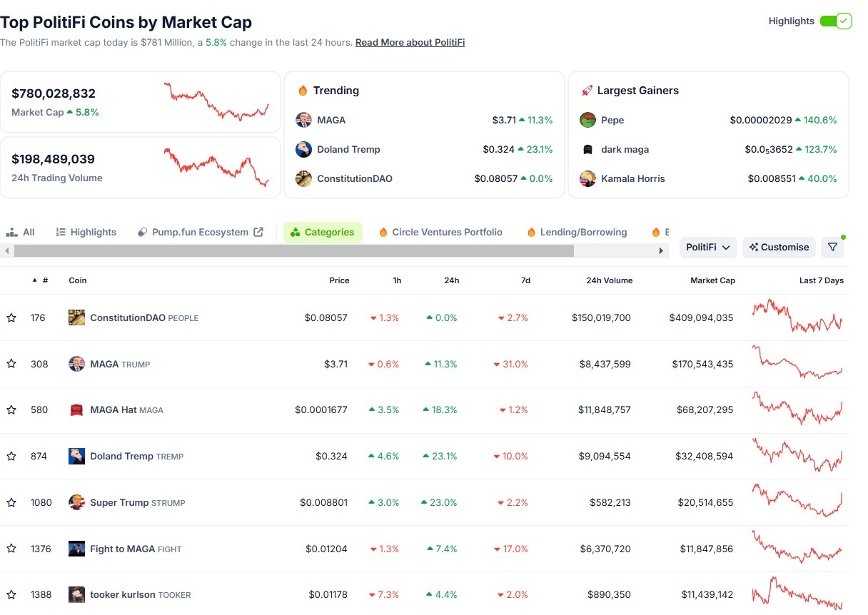
Task: Click the Largest Gainers rocket icon
Action: (x=587, y=91)
